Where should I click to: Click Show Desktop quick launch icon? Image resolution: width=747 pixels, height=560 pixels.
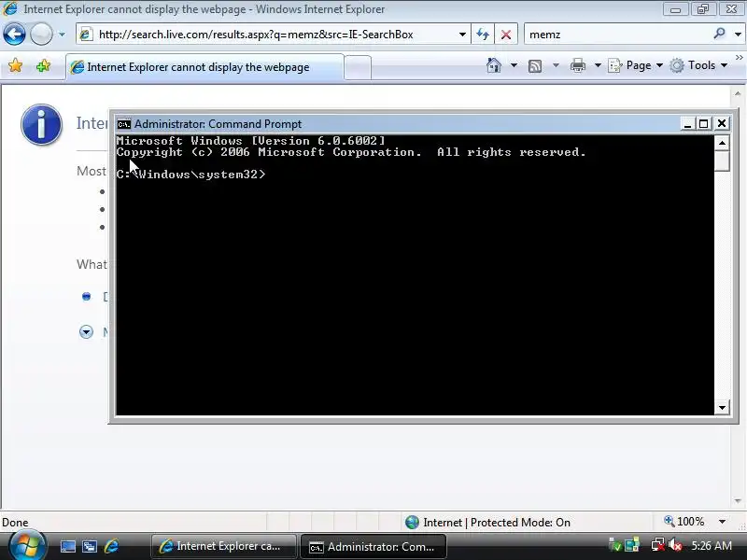[67, 546]
